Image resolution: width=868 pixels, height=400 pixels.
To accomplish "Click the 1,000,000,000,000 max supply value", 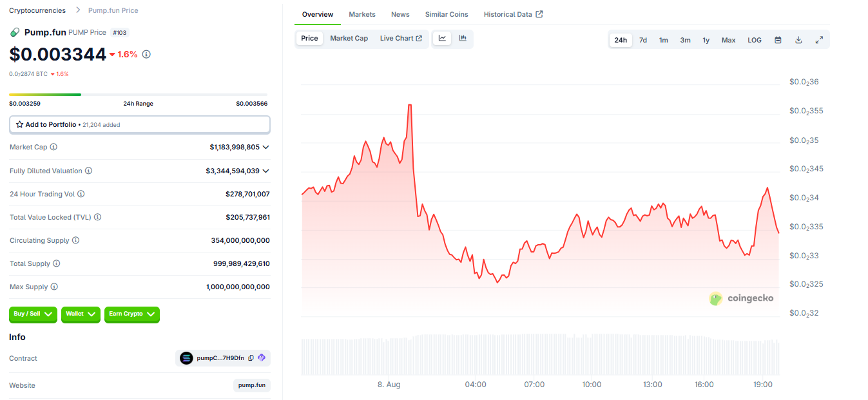I will (238, 287).
